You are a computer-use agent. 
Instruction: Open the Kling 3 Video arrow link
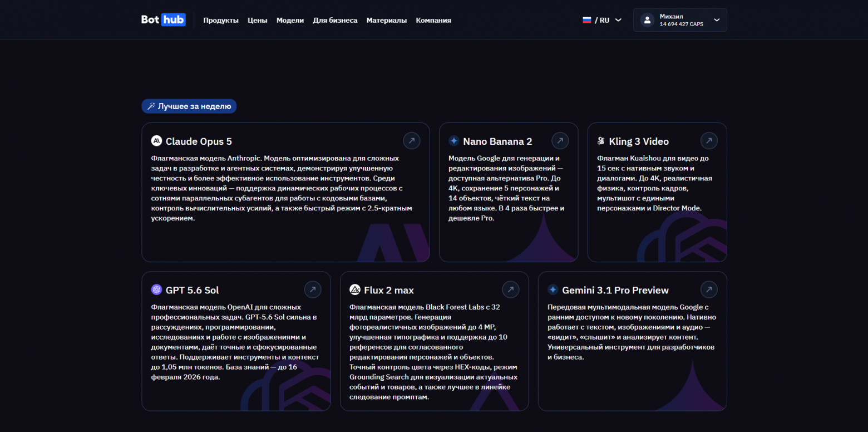click(x=709, y=141)
